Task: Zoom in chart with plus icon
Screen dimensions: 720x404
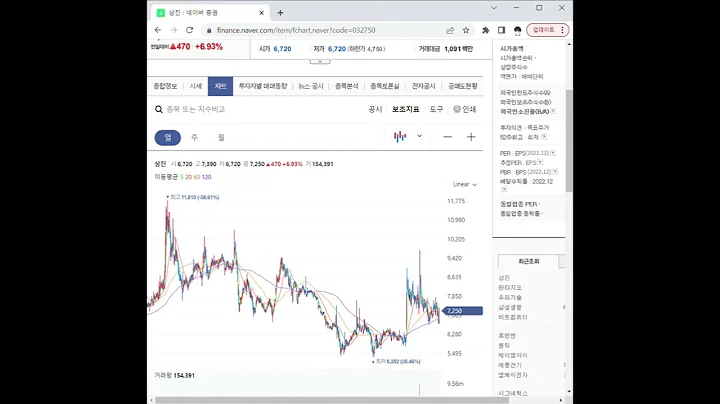Action: 471,137
